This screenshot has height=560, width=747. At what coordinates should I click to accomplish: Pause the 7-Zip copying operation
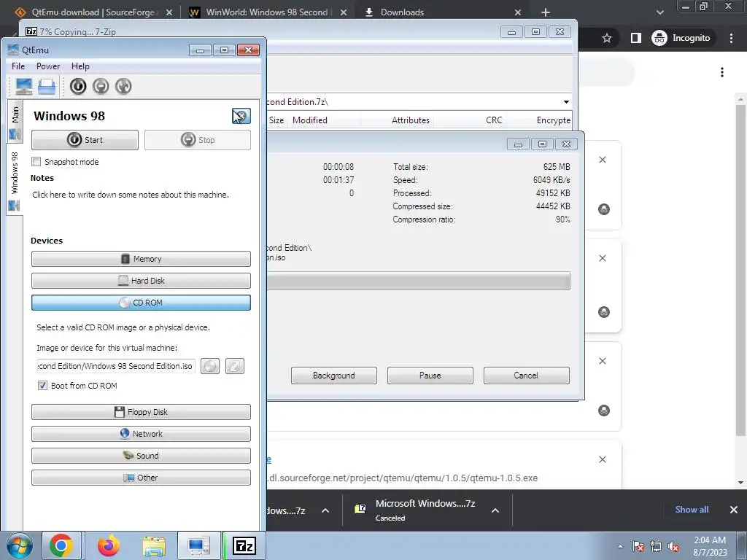[430, 376]
